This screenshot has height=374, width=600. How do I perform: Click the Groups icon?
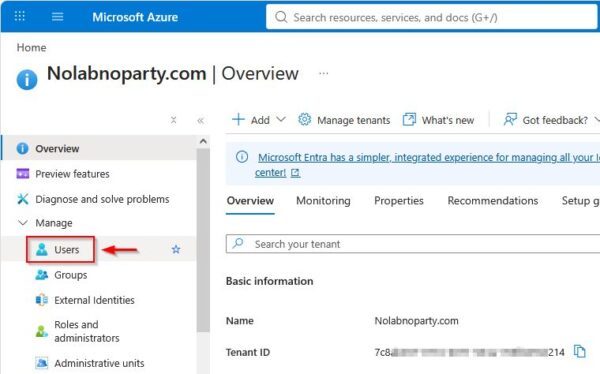tap(42, 274)
